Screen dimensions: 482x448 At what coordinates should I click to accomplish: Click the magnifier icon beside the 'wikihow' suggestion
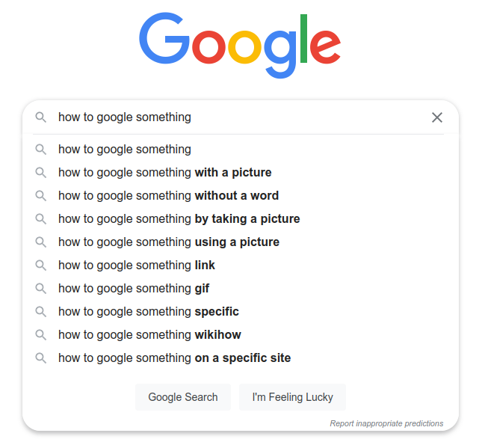pos(40,335)
